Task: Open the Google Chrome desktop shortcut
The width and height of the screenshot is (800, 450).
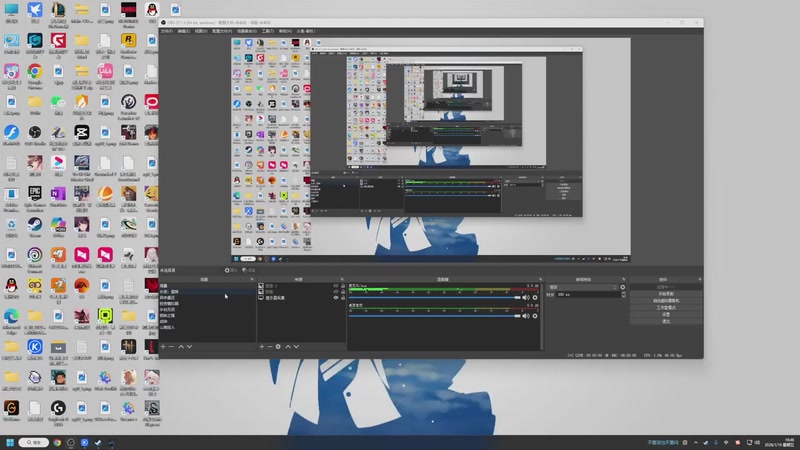Action: pyautogui.click(x=35, y=75)
